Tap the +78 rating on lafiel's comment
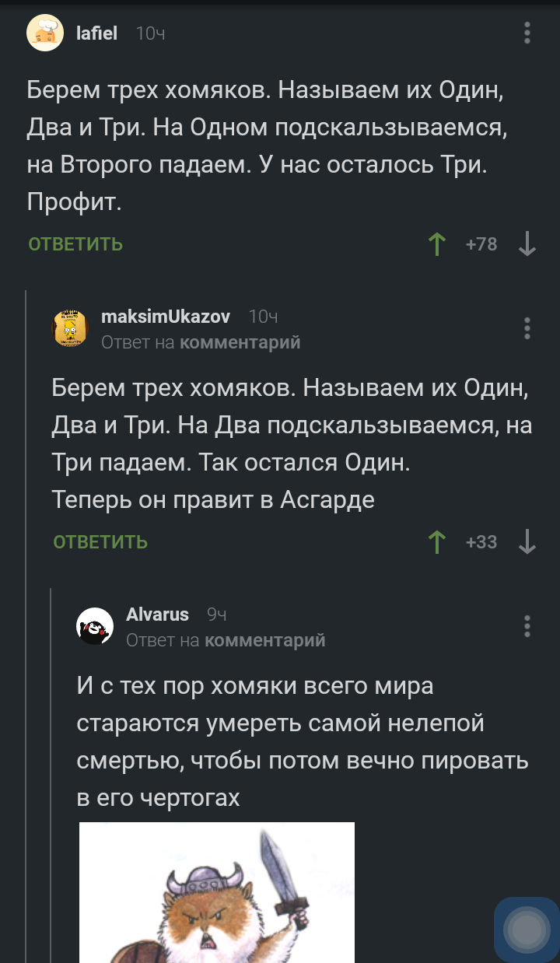 (x=481, y=244)
